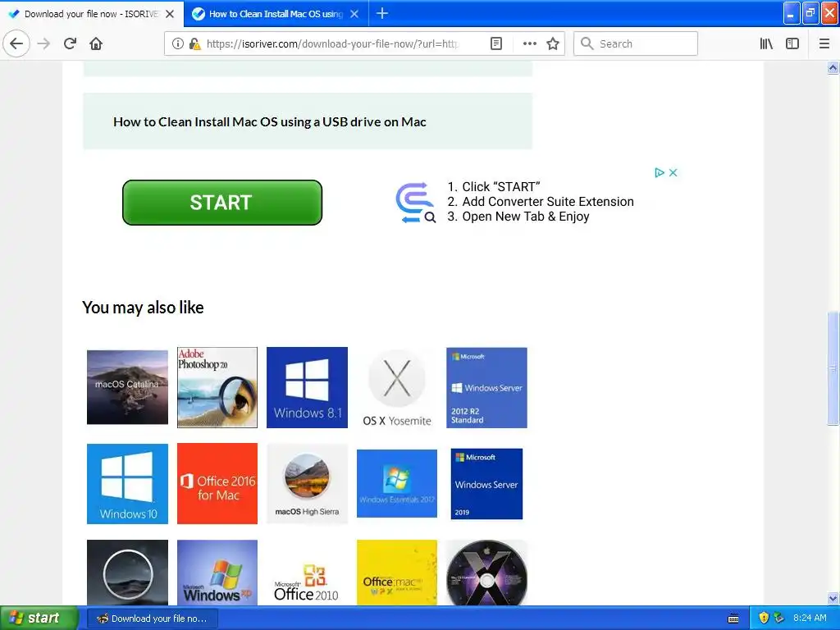Go back using the browser back arrow
This screenshot has width=840, height=630.
16,43
